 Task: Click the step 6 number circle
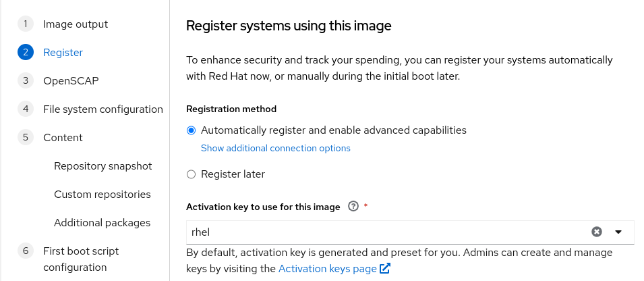click(26, 251)
